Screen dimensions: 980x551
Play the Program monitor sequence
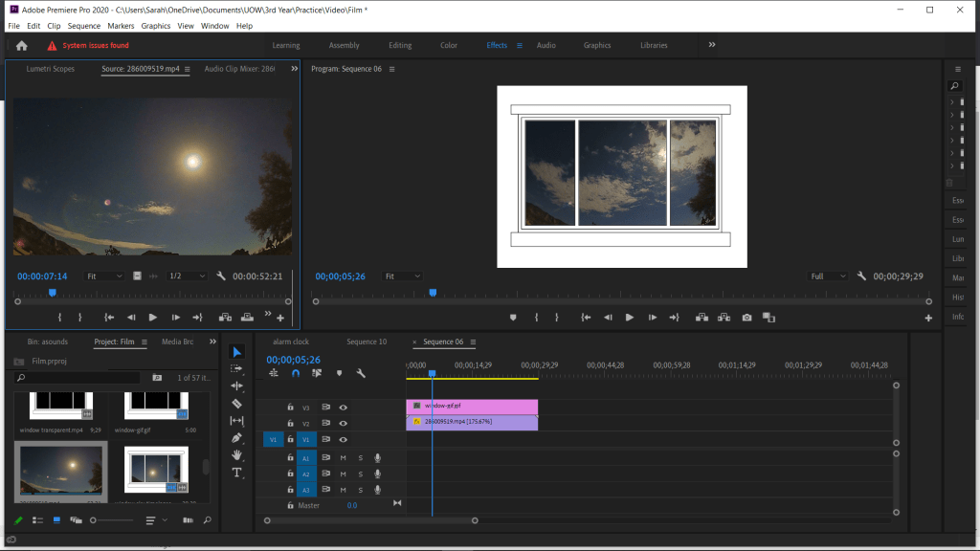click(629, 318)
